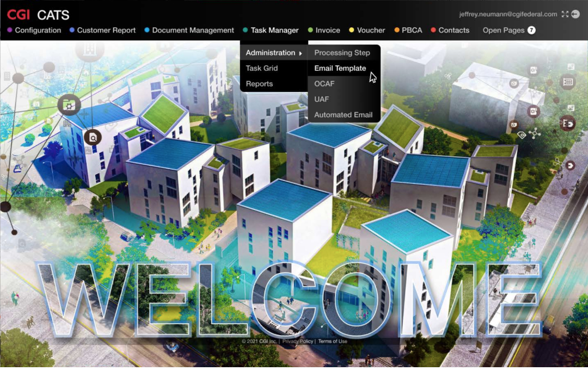Open the Contacts menu
Screen dimensions: 588x377
(x=450, y=30)
